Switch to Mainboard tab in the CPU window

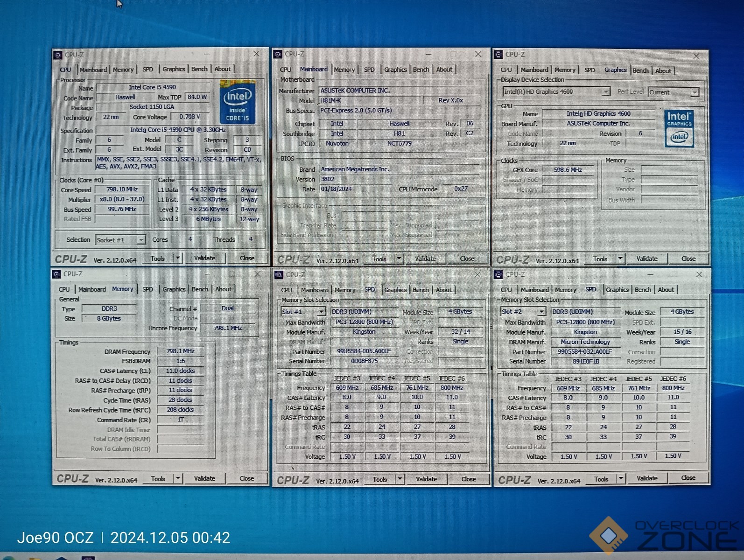tap(93, 70)
